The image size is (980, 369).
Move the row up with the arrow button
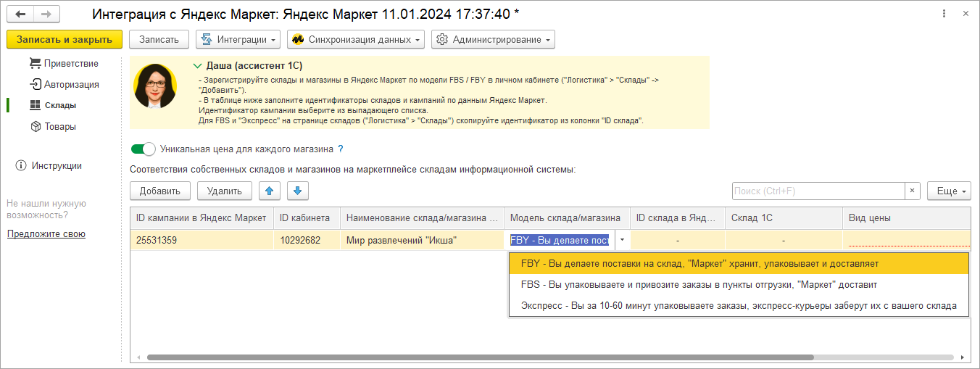(x=270, y=191)
